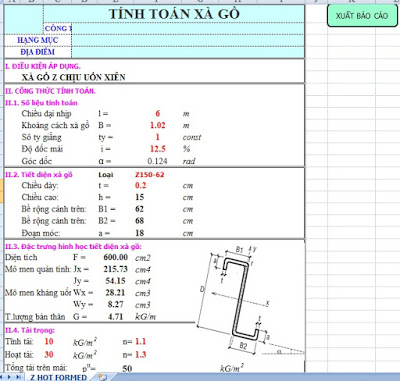Click the blank input cell beside ĐỊA ĐIỂM
Viewport: 400px width, 381px height.
click(x=188, y=52)
